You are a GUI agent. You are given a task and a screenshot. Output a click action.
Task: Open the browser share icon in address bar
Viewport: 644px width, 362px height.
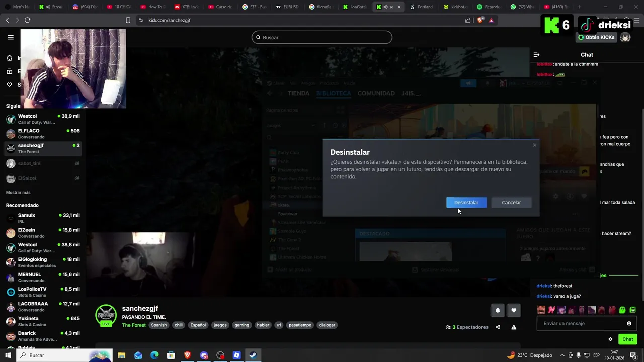coord(468,20)
